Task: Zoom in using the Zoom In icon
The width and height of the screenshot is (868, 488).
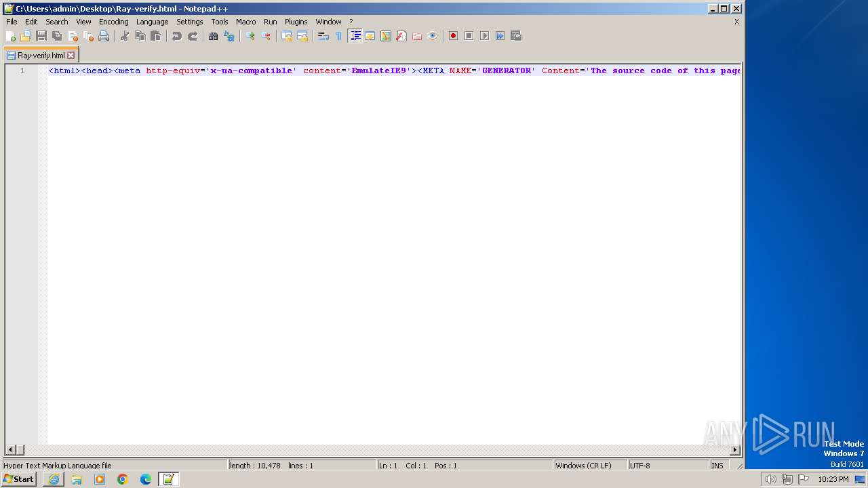Action: (x=250, y=36)
